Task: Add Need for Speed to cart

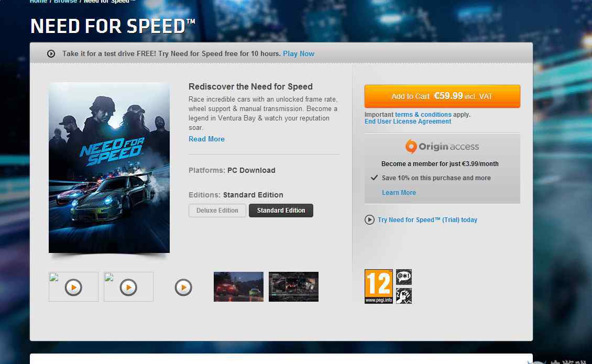Action: coord(442,96)
